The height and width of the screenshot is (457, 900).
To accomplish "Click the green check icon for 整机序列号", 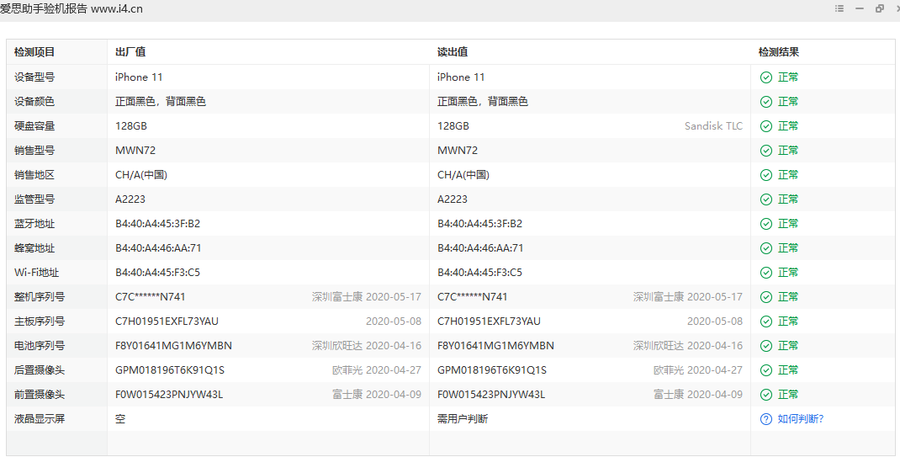I will [766, 297].
